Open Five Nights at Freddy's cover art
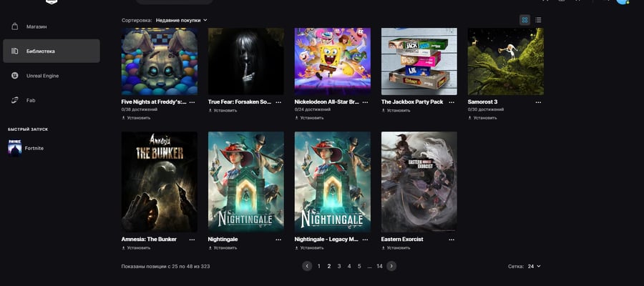The height and width of the screenshot is (286, 644). point(160,61)
